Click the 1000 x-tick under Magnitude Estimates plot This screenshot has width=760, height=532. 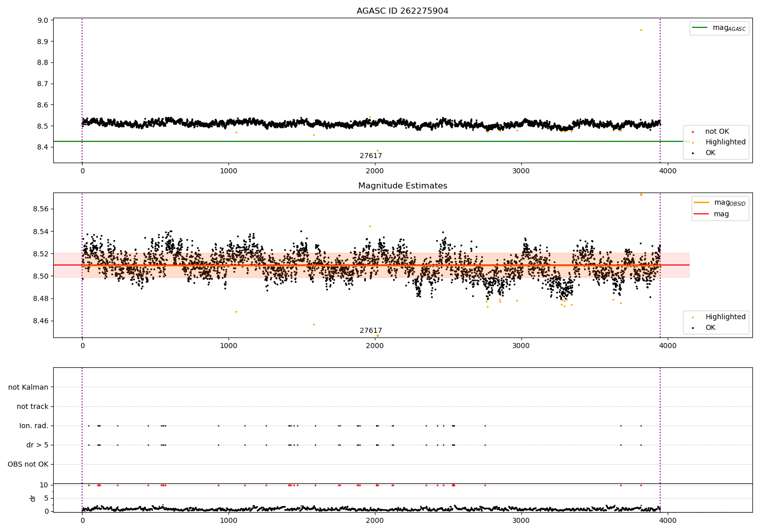[229, 346]
